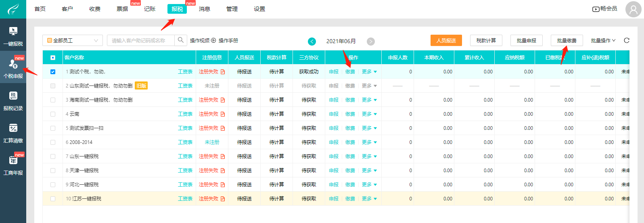The height and width of the screenshot is (223, 644).
Task: Click the search magnifier icon
Action: click(181, 40)
